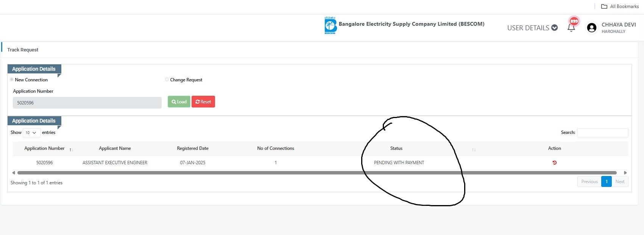Click the 5020596 cell in table row

[44, 163]
